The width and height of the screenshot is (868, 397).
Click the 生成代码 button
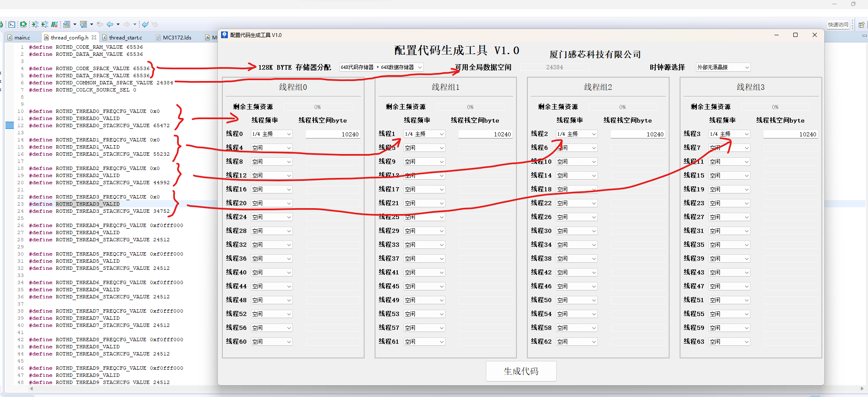tap(521, 371)
